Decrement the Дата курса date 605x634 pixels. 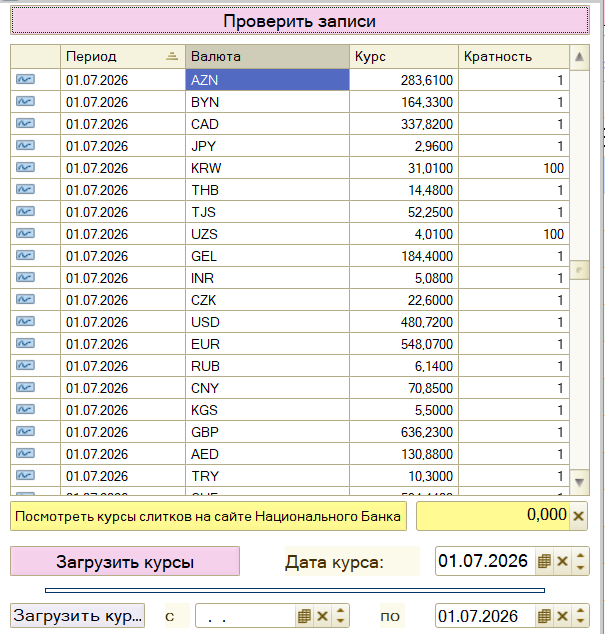(580, 567)
